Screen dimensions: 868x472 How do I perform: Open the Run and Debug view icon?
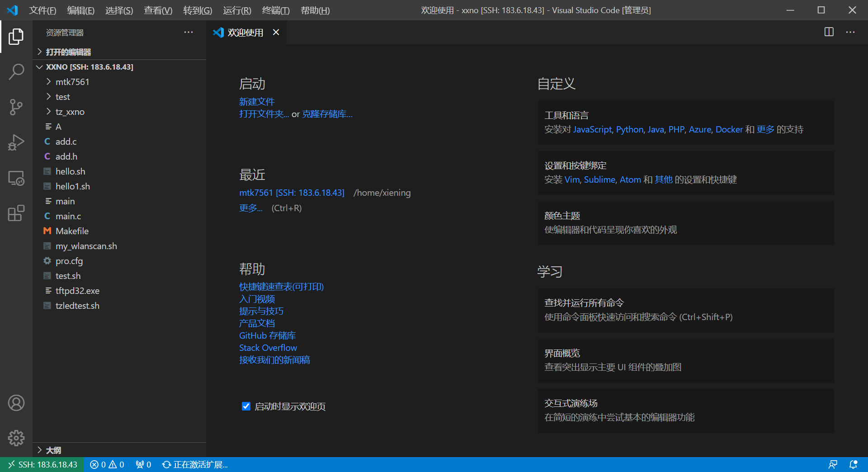click(x=16, y=142)
